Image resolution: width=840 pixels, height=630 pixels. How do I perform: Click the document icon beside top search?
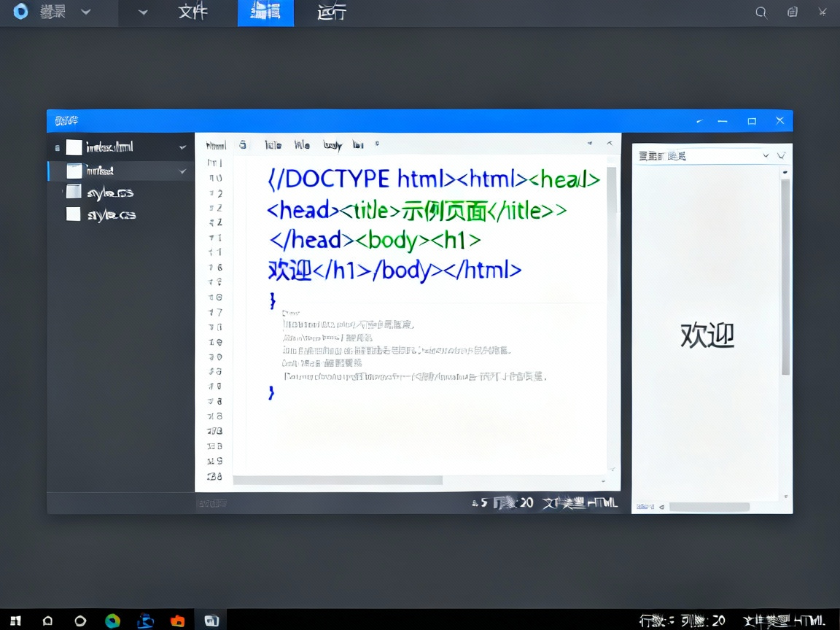(x=793, y=12)
